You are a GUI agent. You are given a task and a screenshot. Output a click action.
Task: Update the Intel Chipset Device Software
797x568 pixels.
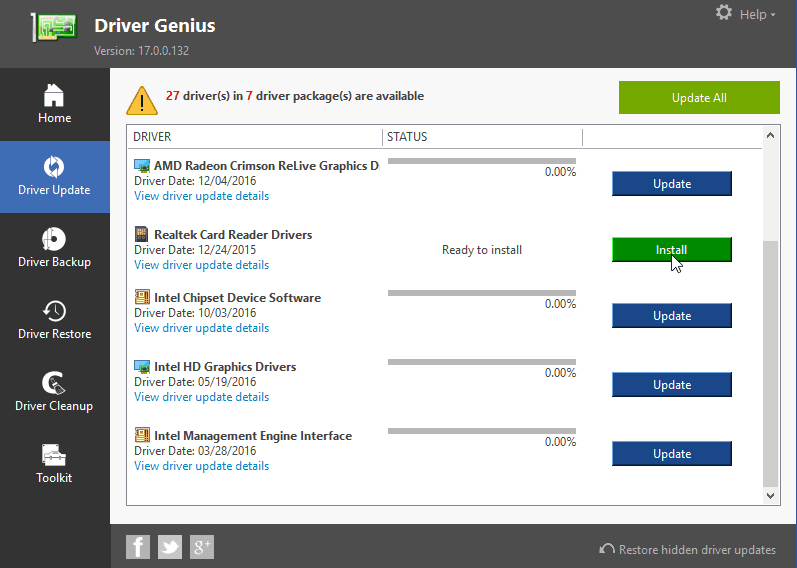tap(671, 316)
